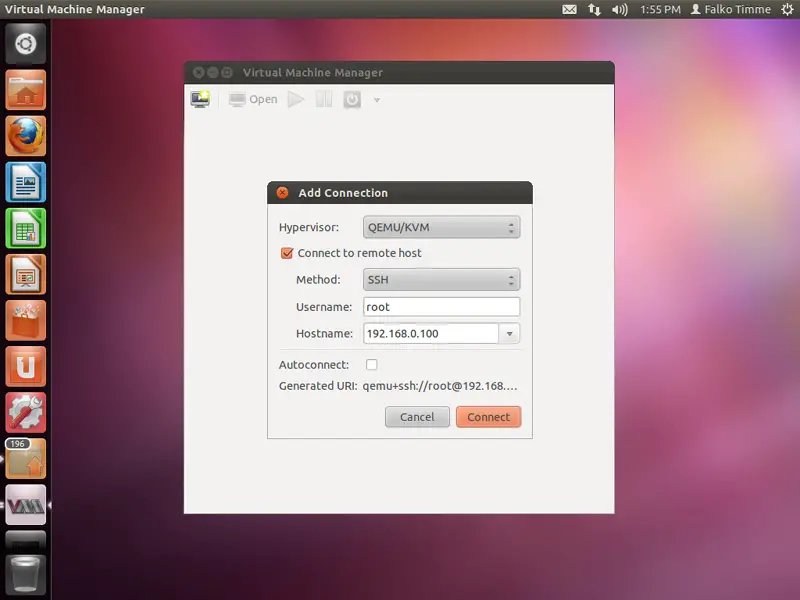Open the Hypervisor QEMU/KVM dropdown
Screen dimensions: 800x600
pyautogui.click(x=441, y=228)
